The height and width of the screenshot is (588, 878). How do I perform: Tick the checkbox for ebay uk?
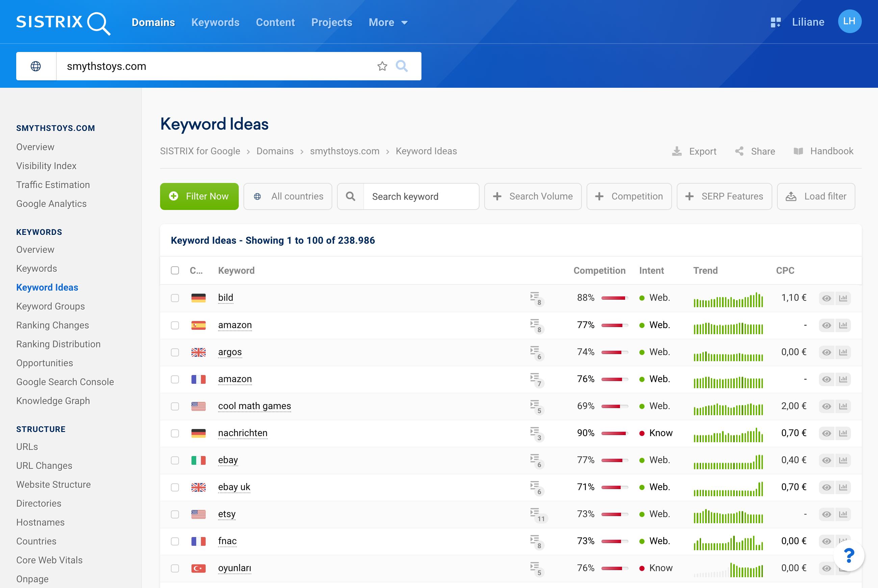point(175,487)
